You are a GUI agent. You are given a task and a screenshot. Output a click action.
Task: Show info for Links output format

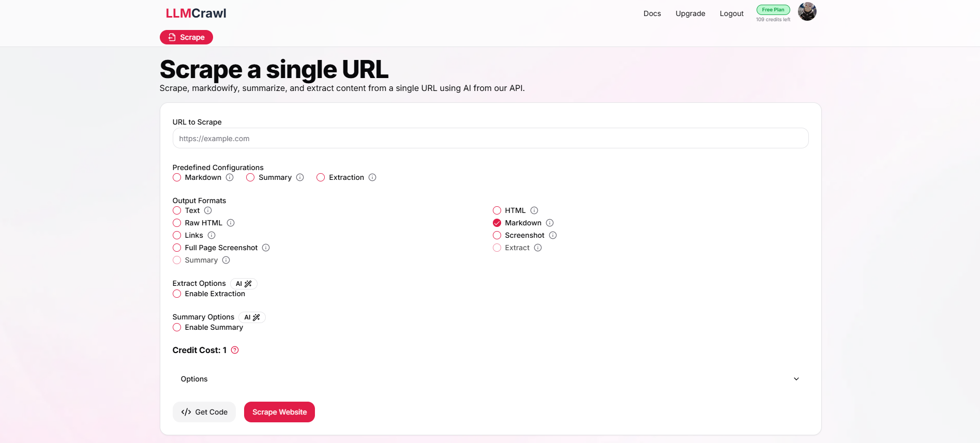click(x=212, y=235)
